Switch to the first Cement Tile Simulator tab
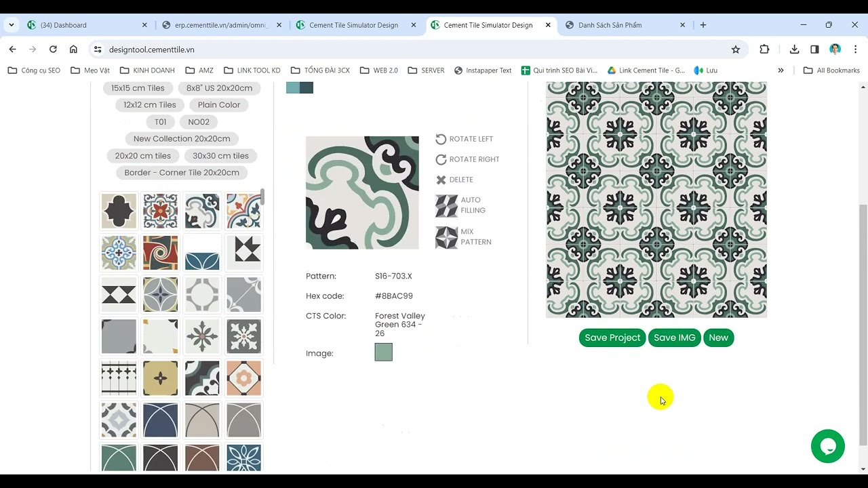868x488 pixels. point(356,25)
